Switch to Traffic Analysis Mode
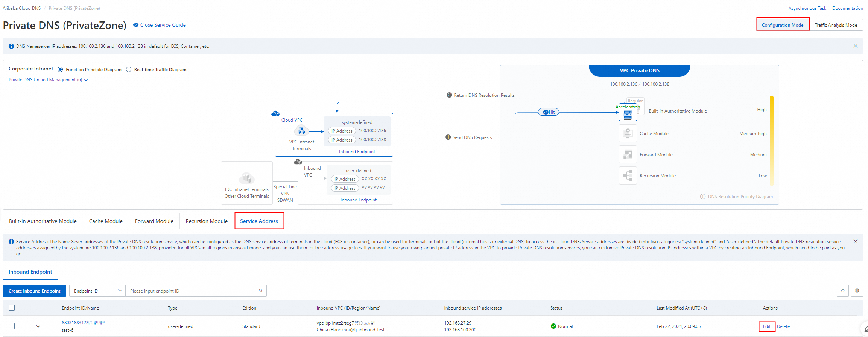 tap(836, 25)
